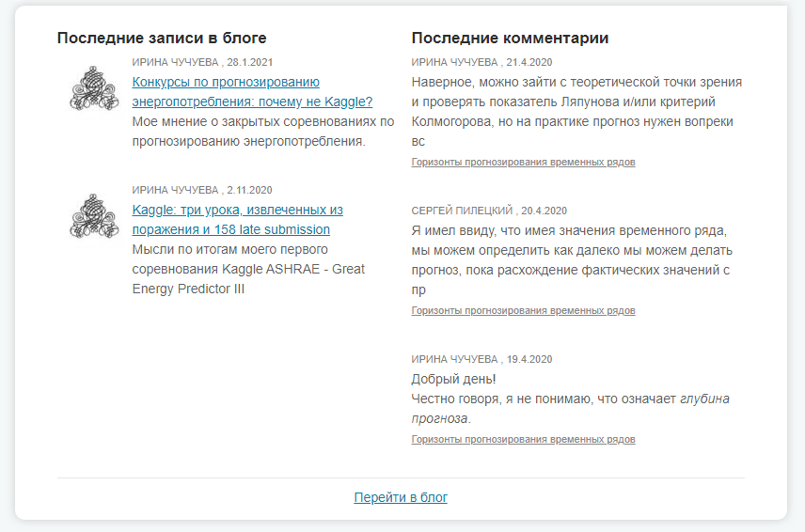This screenshot has height=532, width=805.
Task: Open the "Горизонты прогнозирования временных рядов" link under the 21.4.2020 comment
Action: (x=523, y=162)
